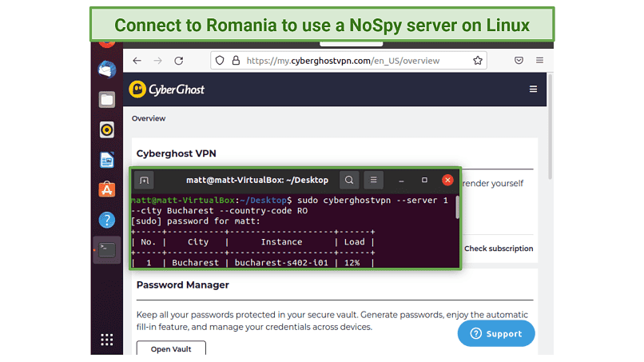Click the Open Vault button
Viewport: 644px width, 362px height.
pyautogui.click(x=171, y=348)
